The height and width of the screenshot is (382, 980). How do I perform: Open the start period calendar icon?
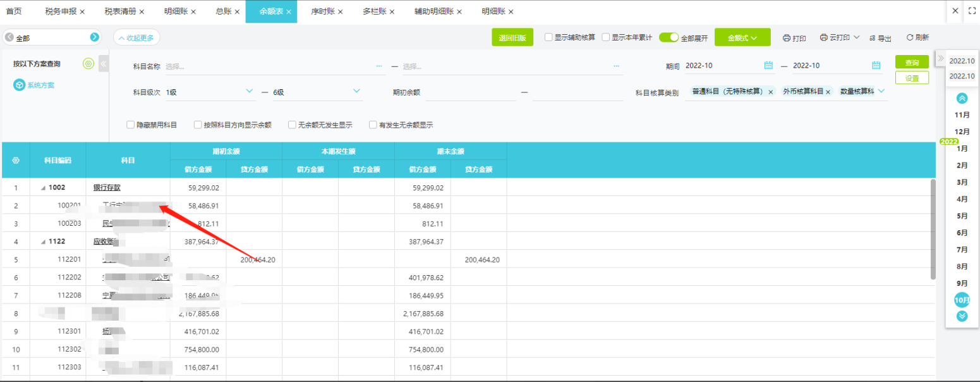click(x=768, y=65)
